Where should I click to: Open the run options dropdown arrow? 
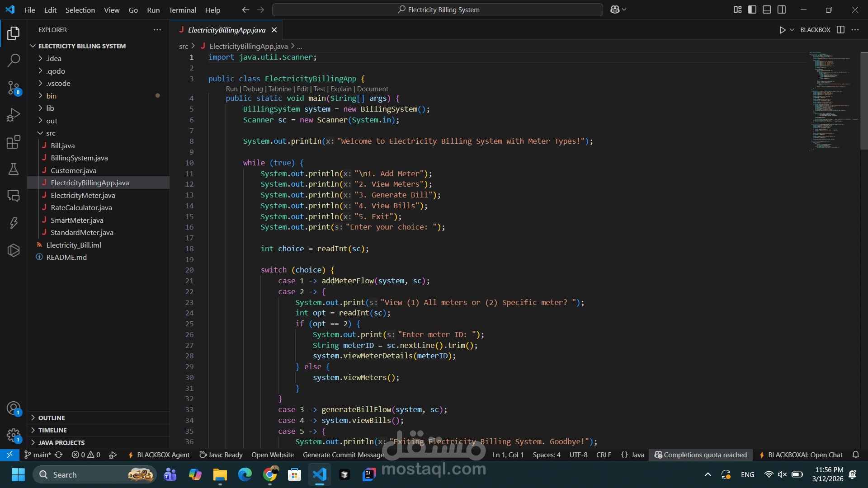pyautogui.click(x=792, y=30)
